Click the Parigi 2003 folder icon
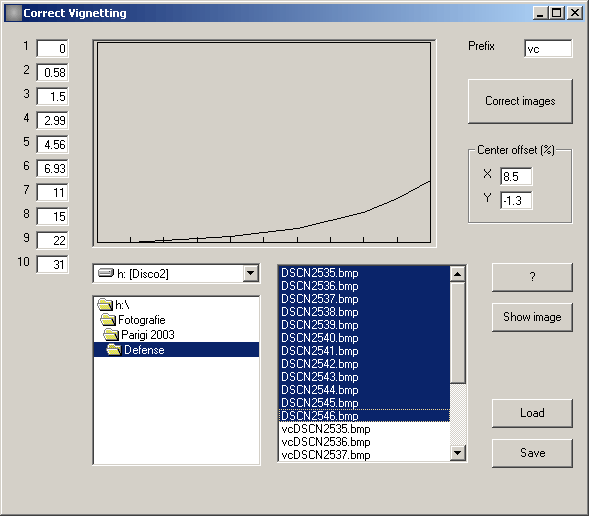Image resolution: width=589 pixels, height=516 pixels. [x=111, y=334]
